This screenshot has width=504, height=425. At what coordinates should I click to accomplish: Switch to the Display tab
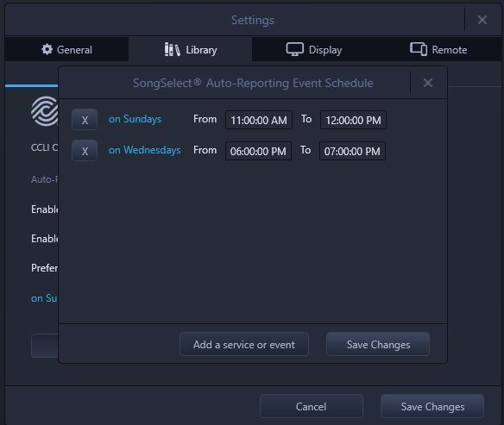314,49
